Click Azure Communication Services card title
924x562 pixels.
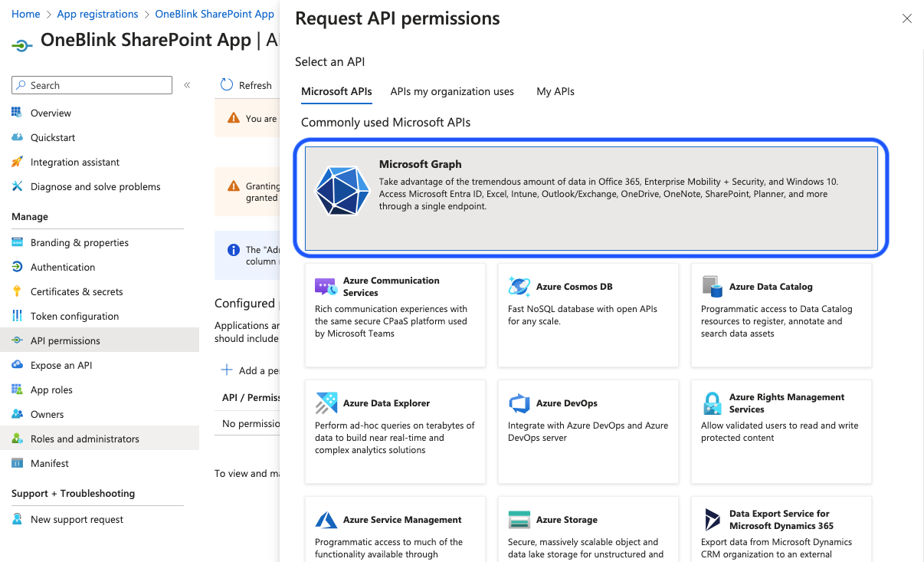pyautogui.click(x=392, y=287)
